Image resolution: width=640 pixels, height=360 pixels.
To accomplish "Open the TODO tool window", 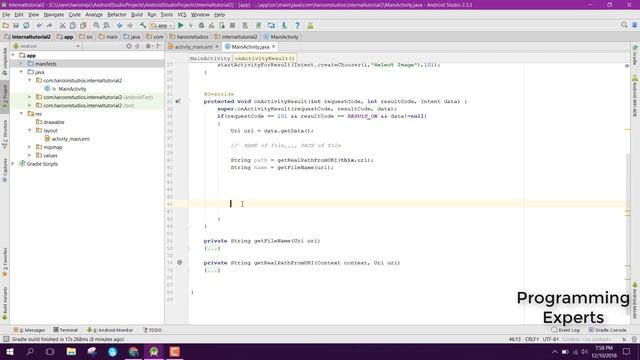I will [153, 330].
